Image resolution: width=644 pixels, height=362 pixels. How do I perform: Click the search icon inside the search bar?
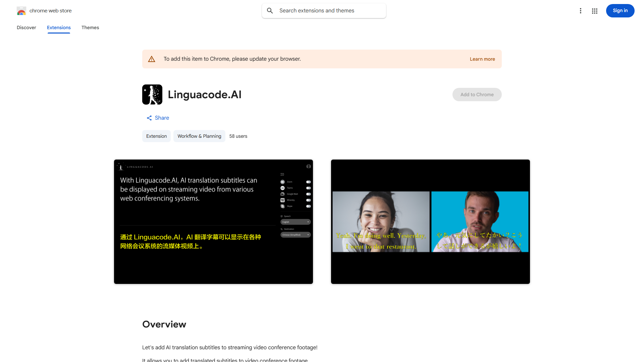point(270,10)
